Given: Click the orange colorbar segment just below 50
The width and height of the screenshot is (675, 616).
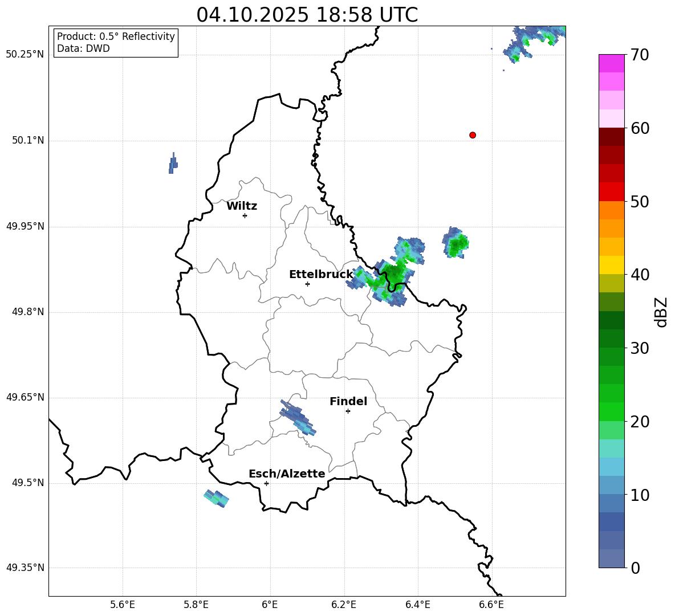Looking at the screenshot, I should 611,210.
